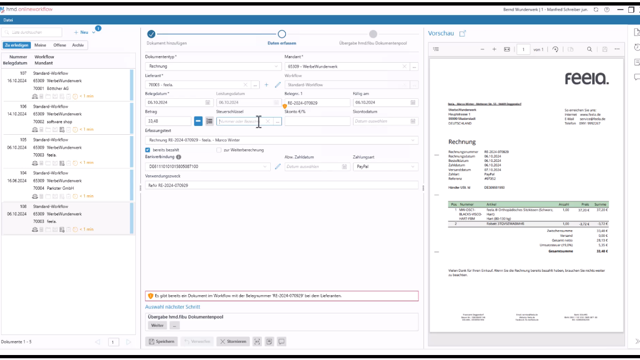Zoom in on the invoice preview
Image resolution: width=640 pixels, height=360 pixels.
click(494, 49)
